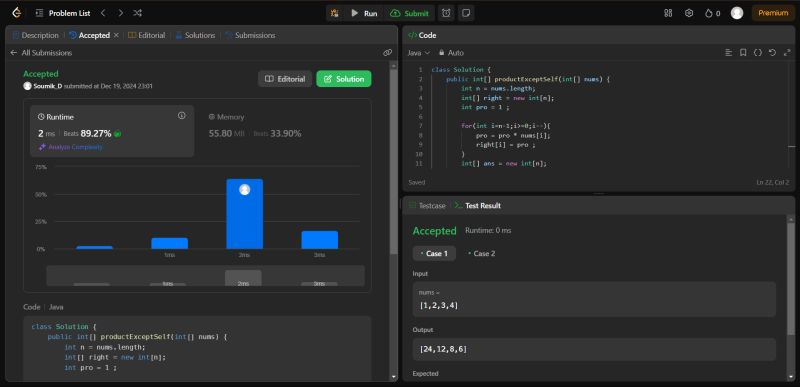Click the curly braces icon in editor

pos(758,53)
